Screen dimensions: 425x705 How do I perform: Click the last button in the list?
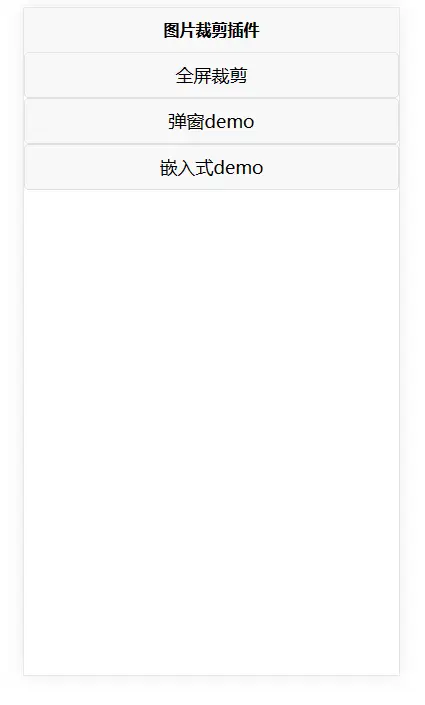coord(211,167)
